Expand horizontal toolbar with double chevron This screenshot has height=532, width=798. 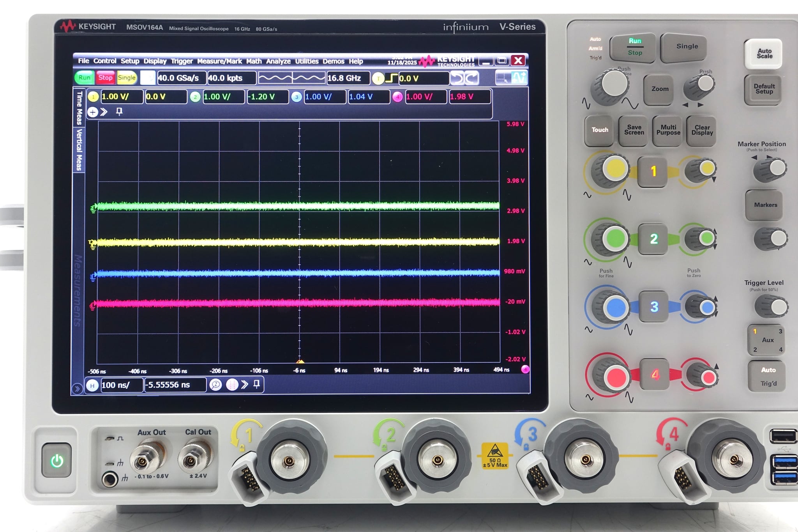point(244,385)
